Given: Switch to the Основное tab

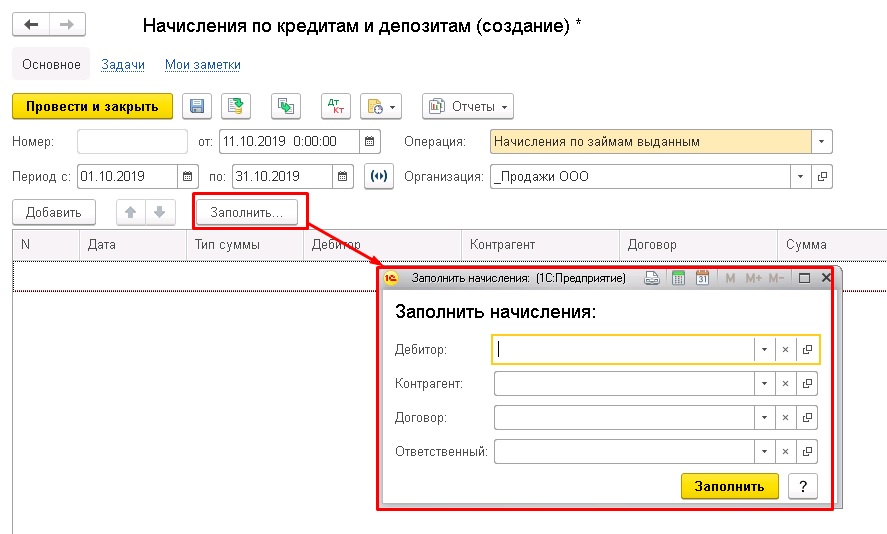Looking at the screenshot, I should [51, 64].
